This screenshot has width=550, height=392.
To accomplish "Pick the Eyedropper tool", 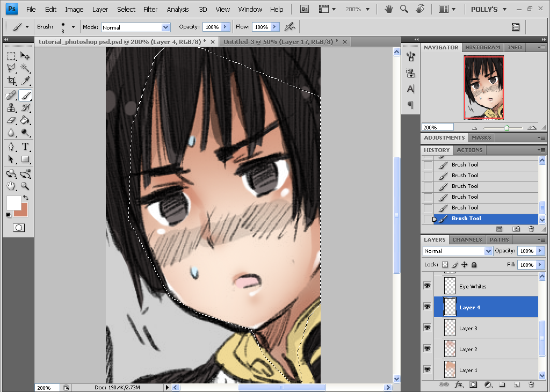I will pos(25,81).
